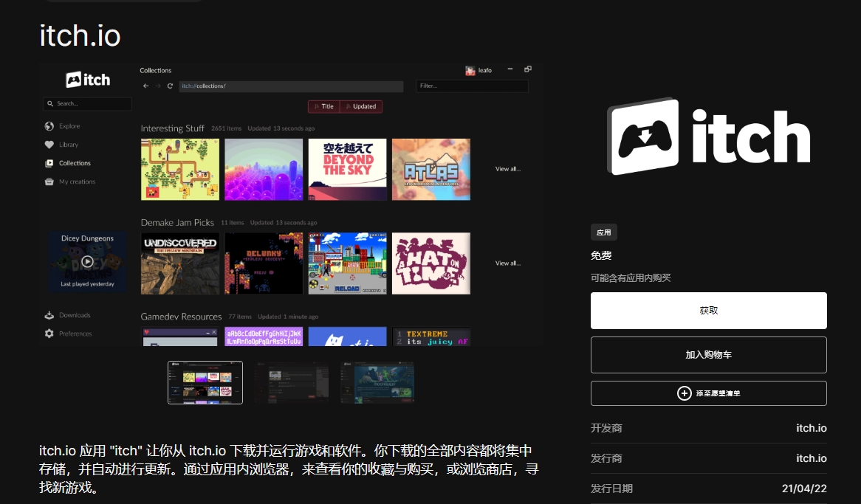Screen dimensions: 861x504
Task: Click the Gamedev Resources collection title
Action: tap(181, 317)
